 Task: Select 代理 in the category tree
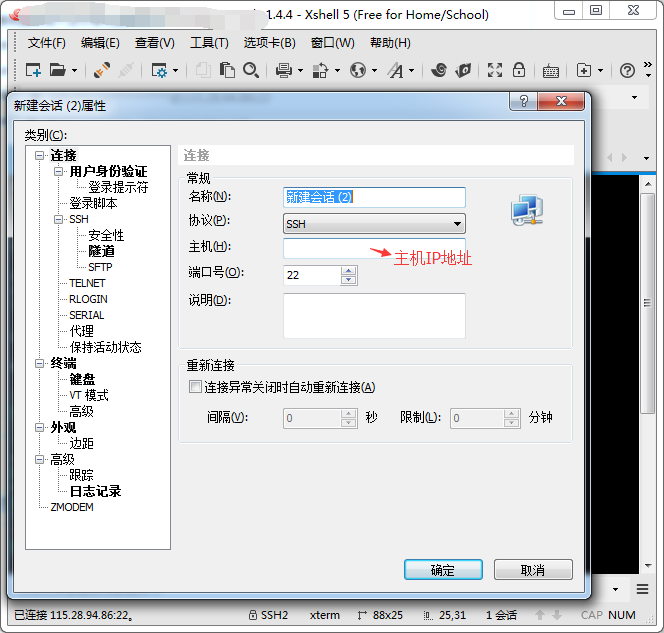point(81,331)
